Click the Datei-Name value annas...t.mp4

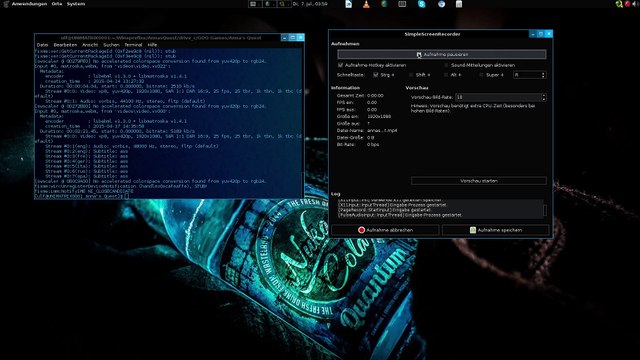coord(382,130)
